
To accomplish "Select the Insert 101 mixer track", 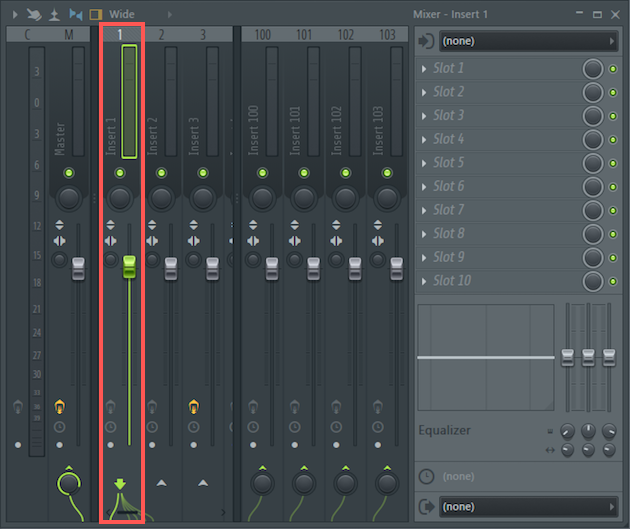I will 304,35.
